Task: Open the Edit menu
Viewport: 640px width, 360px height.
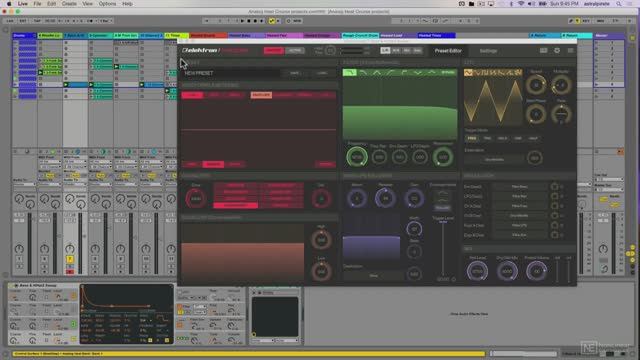Action: [x=51, y=4]
